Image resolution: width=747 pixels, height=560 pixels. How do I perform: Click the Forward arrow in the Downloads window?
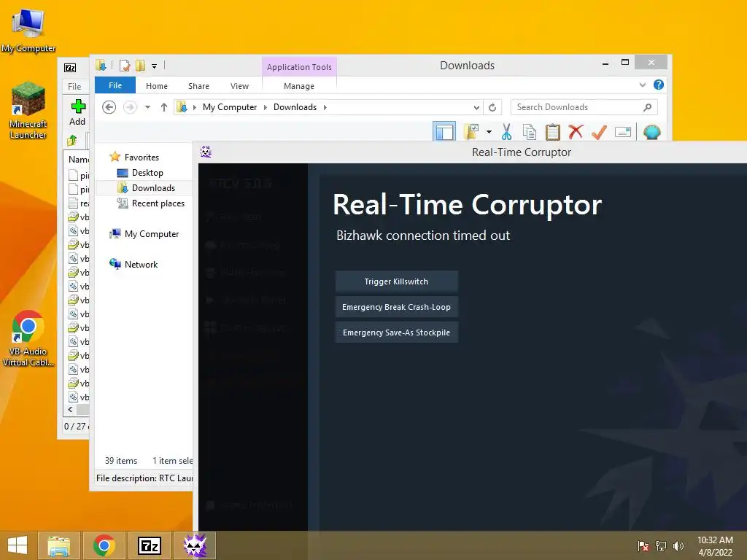pyautogui.click(x=130, y=107)
